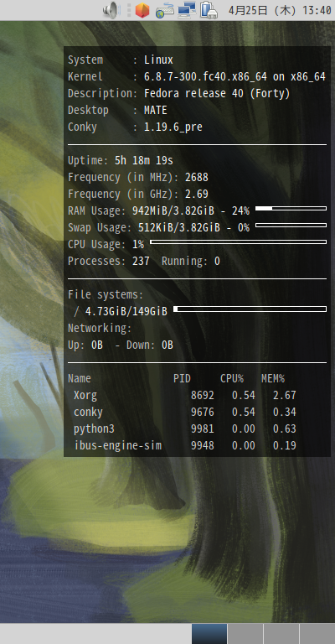Switch to the second workspace in the switcher
Screen dimensions: 335x644
pyautogui.click(x=245, y=634)
